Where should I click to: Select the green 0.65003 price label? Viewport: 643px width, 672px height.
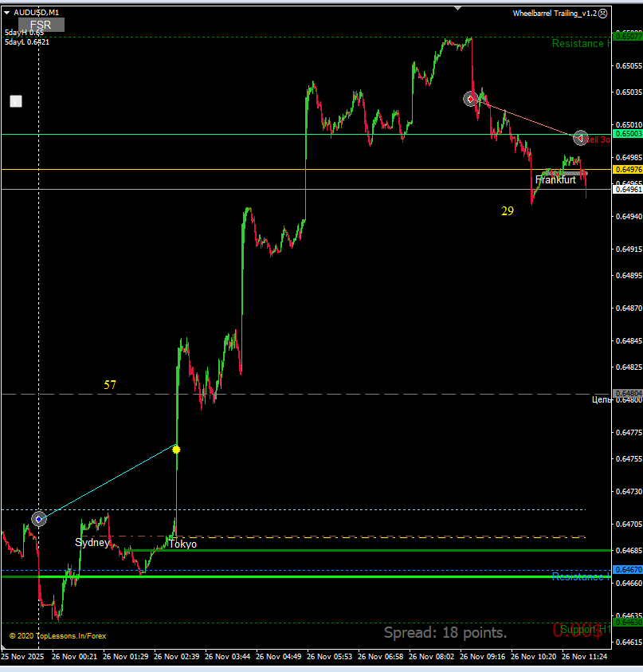[628, 134]
